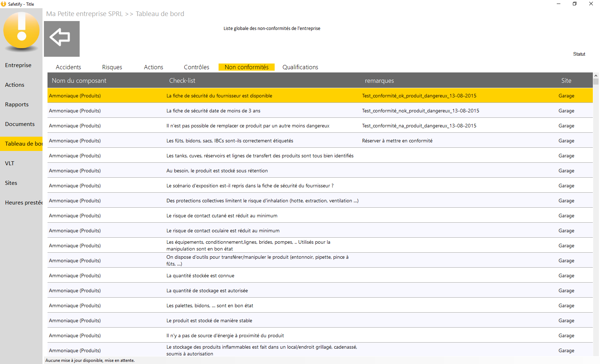Select row 'Le stockage des produits inflammables est fait'
This screenshot has height=364, width=600.
pos(320,350)
